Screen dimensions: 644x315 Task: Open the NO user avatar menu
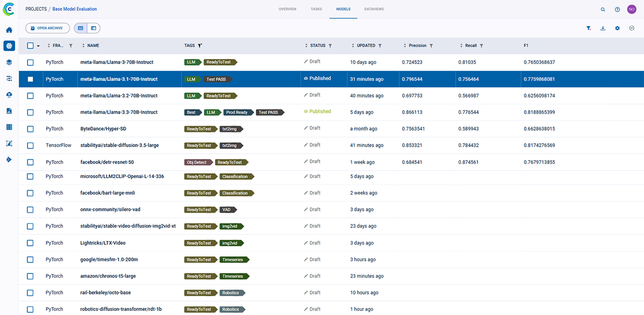[x=631, y=10]
